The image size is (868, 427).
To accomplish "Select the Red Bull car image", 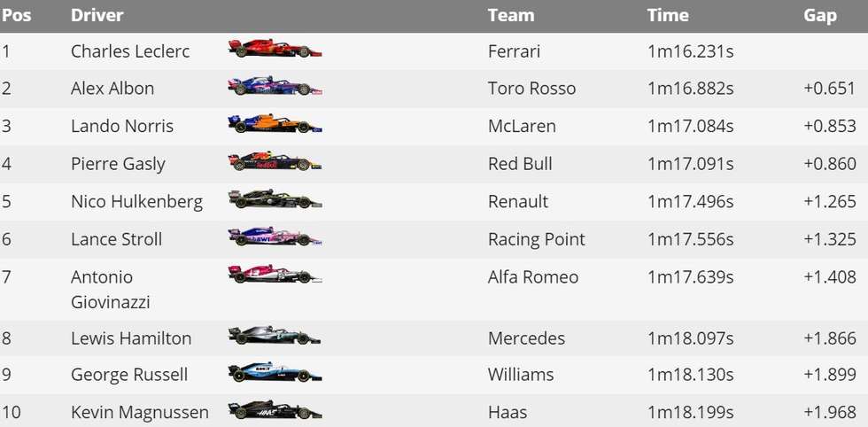I will (275, 161).
